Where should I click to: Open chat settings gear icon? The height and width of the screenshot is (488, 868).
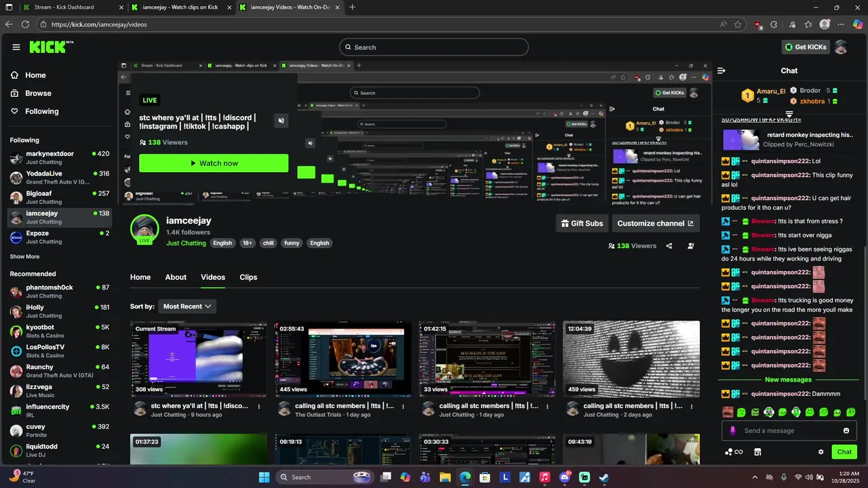point(821,452)
